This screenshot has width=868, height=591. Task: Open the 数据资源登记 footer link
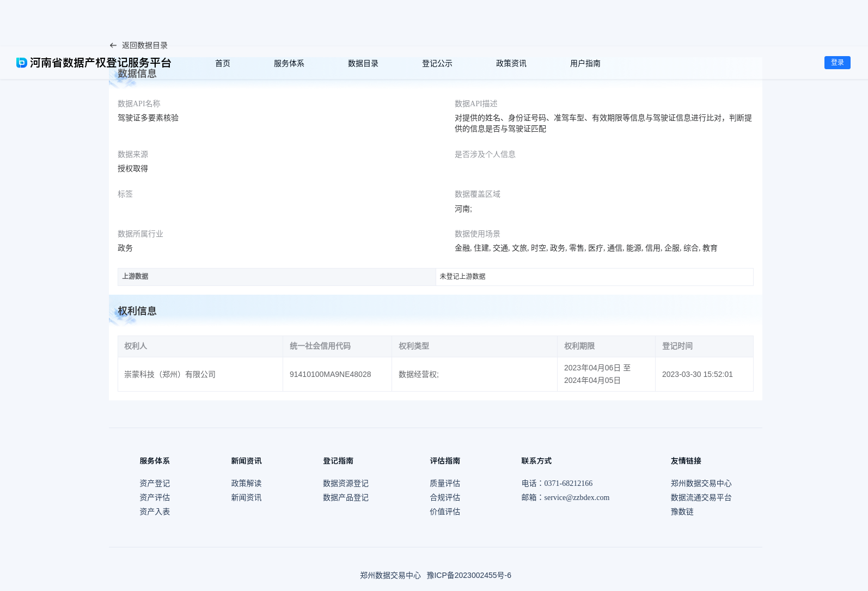(x=346, y=483)
